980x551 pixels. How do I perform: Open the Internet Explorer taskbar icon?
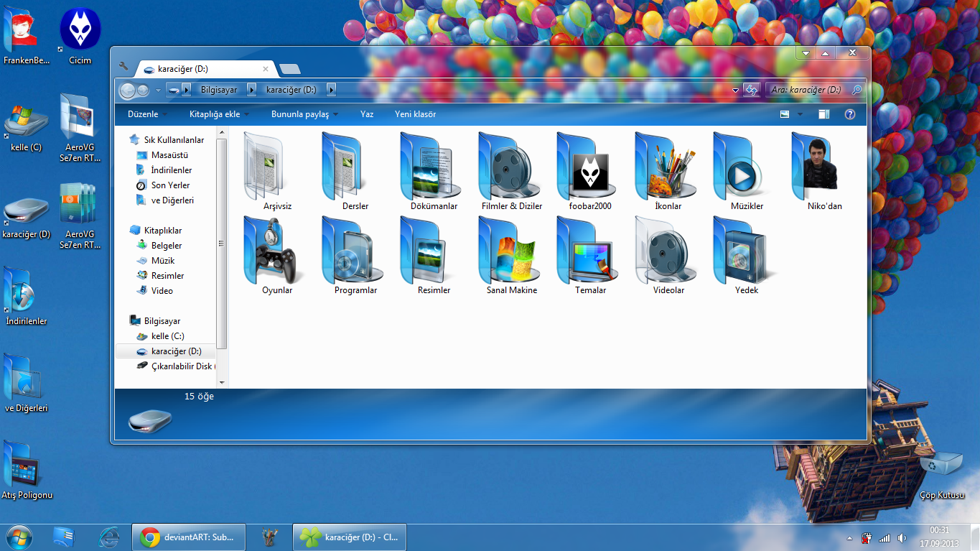coord(110,537)
